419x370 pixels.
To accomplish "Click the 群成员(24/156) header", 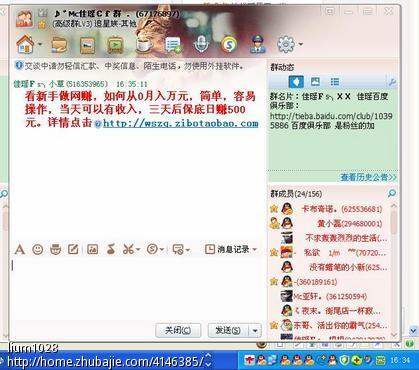I will pyautogui.click(x=296, y=194).
